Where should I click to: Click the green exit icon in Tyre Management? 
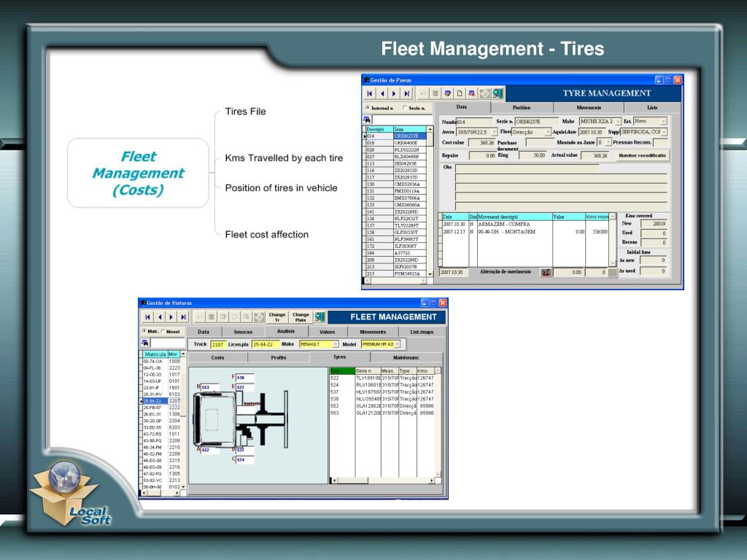click(498, 93)
